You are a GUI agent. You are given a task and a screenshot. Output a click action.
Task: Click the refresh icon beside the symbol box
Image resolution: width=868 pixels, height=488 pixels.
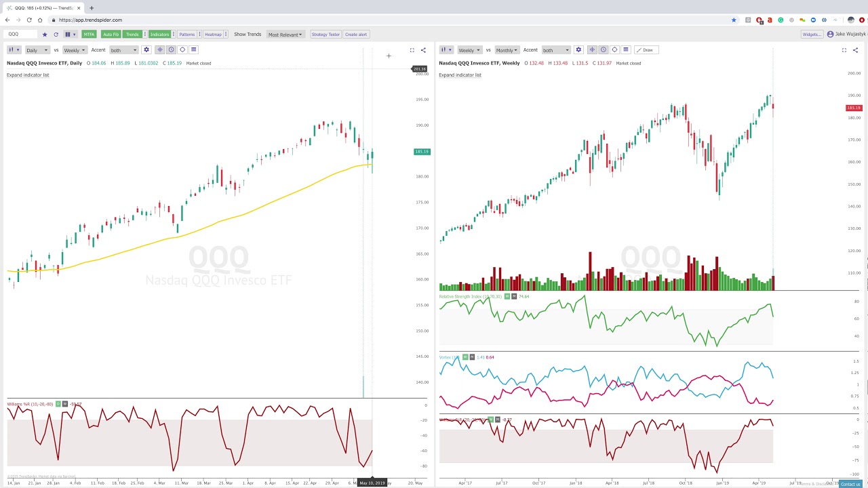[x=56, y=35]
